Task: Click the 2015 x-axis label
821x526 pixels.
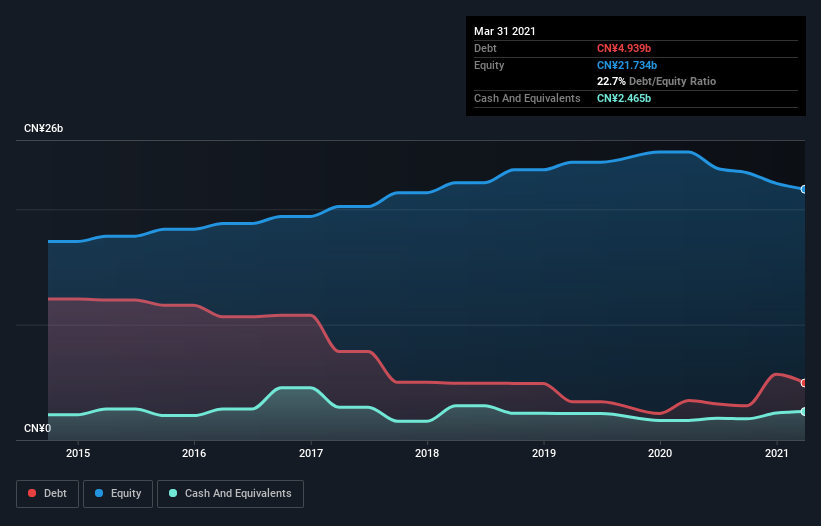Action: click(x=78, y=453)
